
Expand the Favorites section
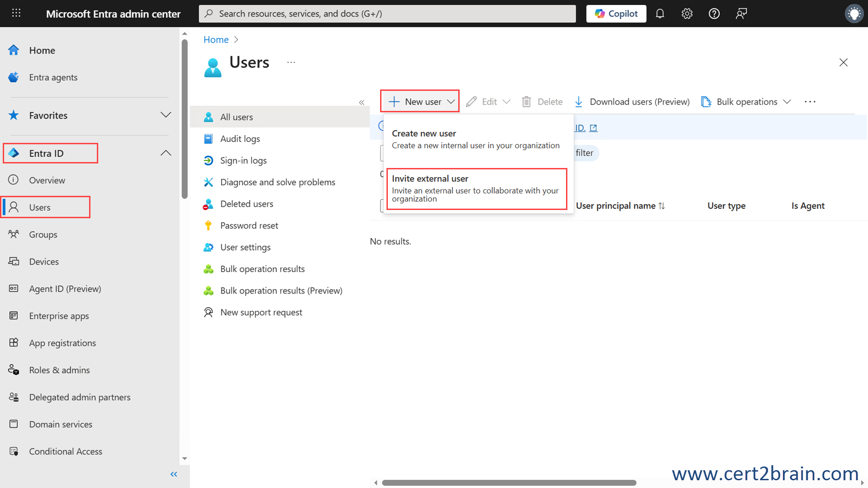(x=165, y=115)
